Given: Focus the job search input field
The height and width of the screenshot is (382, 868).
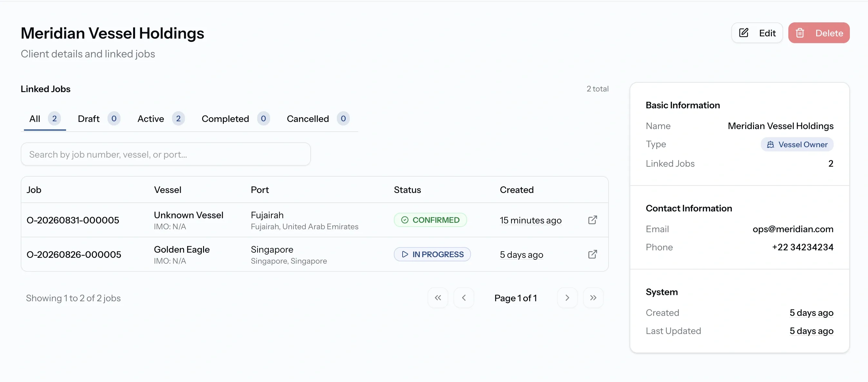Looking at the screenshot, I should [166, 154].
